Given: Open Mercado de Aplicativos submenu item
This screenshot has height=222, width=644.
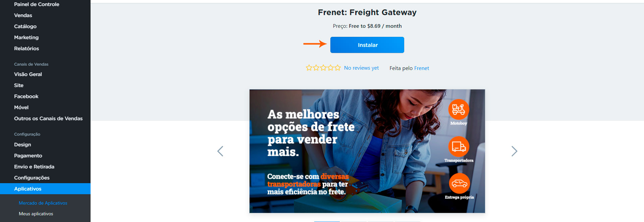Looking at the screenshot, I should coord(43,203).
